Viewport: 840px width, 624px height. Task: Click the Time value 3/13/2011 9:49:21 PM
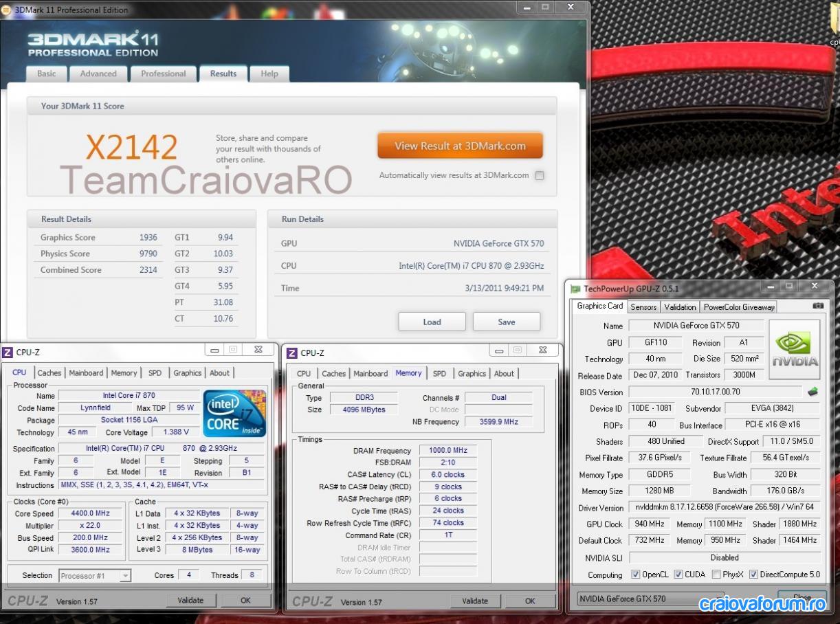pos(504,289)
